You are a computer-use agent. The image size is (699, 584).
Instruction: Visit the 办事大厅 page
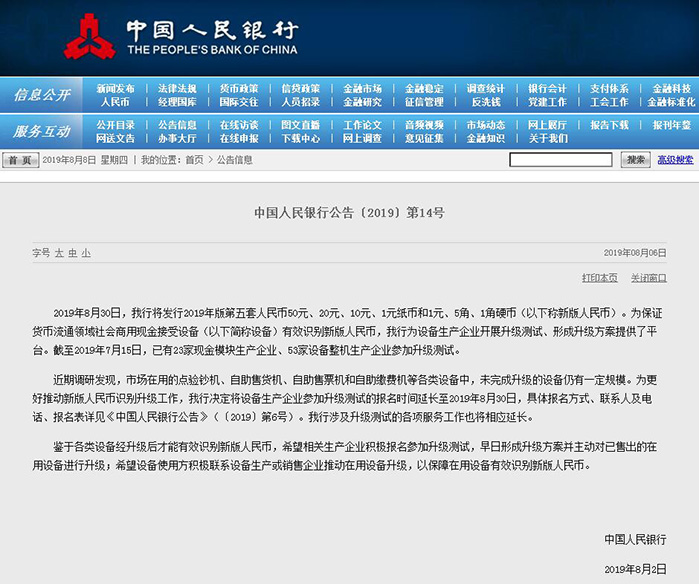[177, 139]
